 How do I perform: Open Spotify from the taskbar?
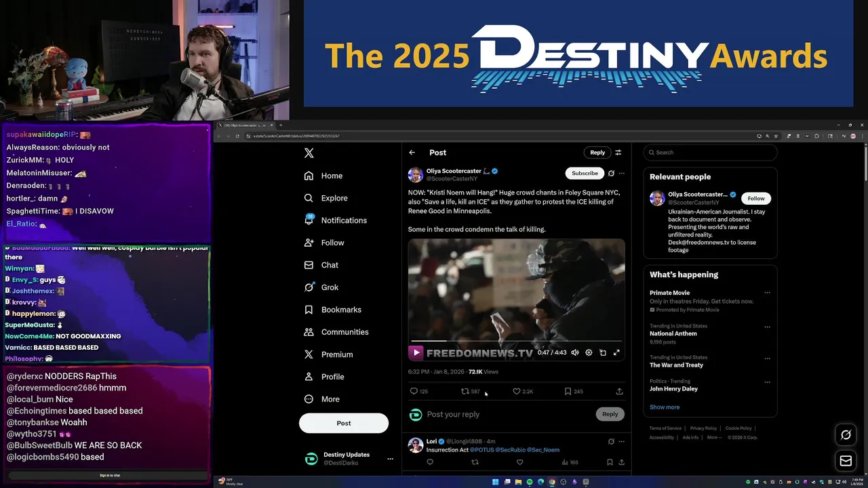tap(530, 482)
